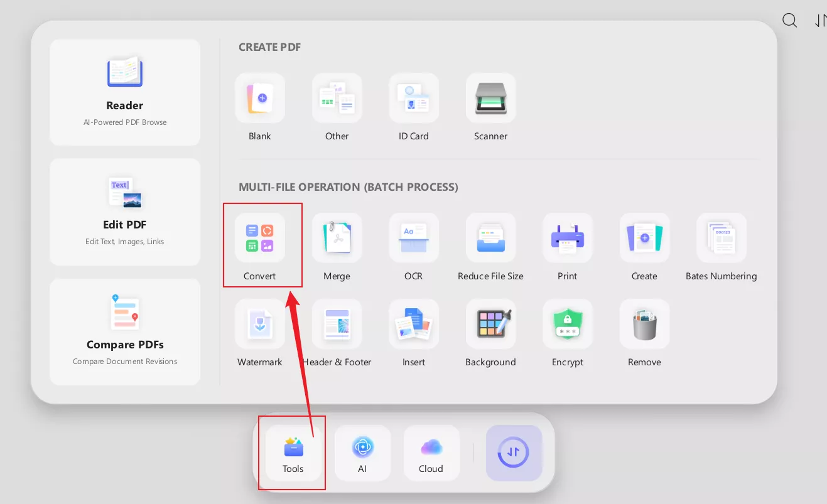
Task: Open the Bates Numbering tool
Action: 721,238
